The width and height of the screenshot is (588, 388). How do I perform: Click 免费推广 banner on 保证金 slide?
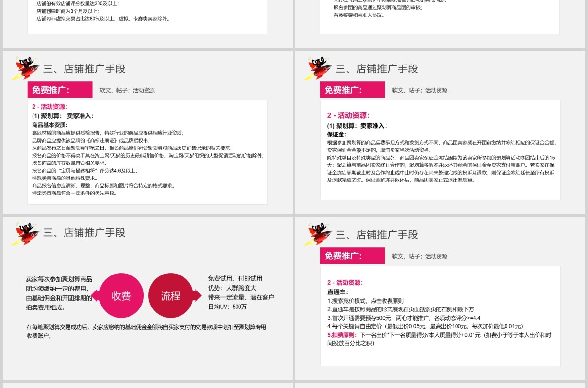coord(352,90)
